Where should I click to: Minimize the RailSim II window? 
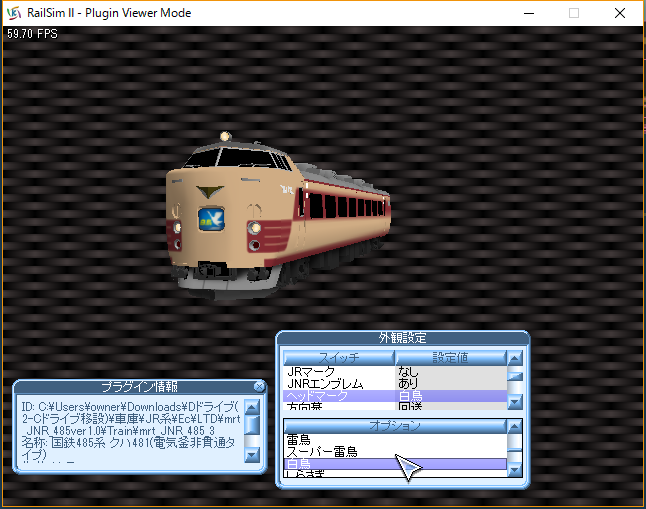pos(529,13)
